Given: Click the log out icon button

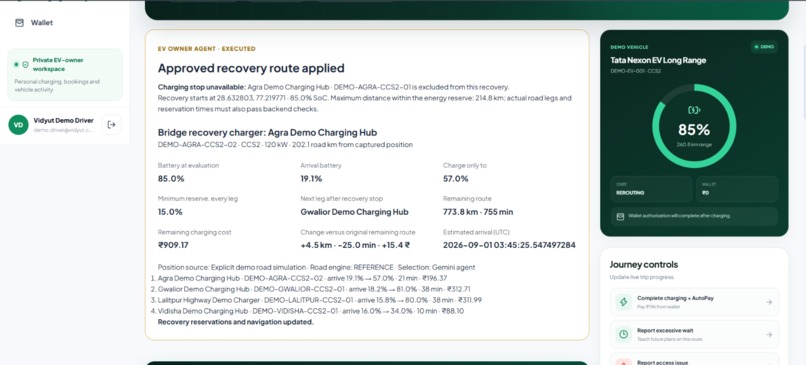Looking at the screenshot, I should click(112, 124).
